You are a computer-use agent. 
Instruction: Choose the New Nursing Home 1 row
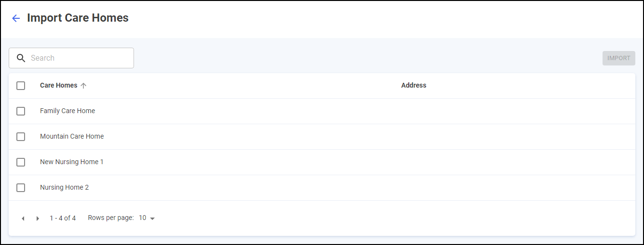point(72,162)
